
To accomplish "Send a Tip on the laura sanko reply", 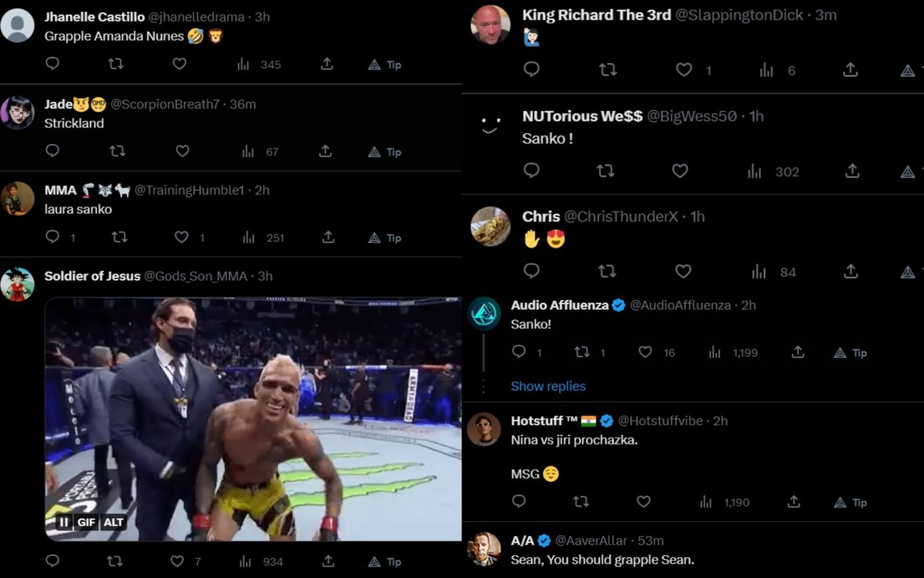I will coord(385,237).
